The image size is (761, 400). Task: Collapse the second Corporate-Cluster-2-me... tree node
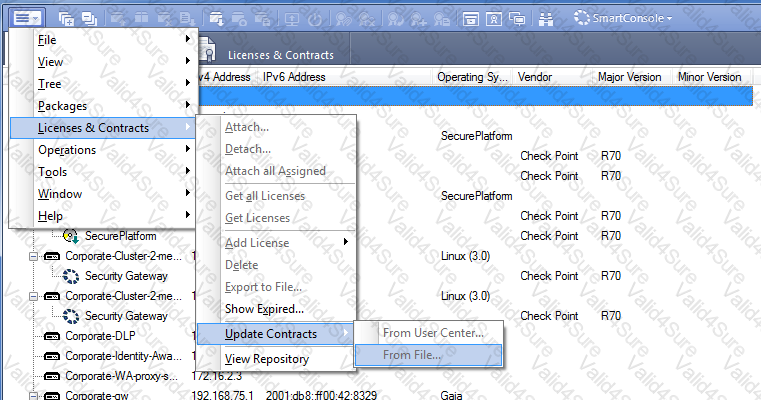[x=33, y=296]
